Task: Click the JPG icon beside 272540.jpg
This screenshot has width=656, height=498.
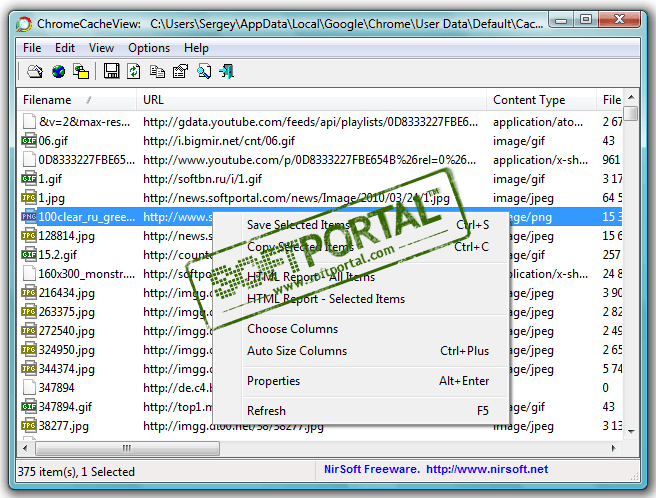Action: click(x=28, y=331)
